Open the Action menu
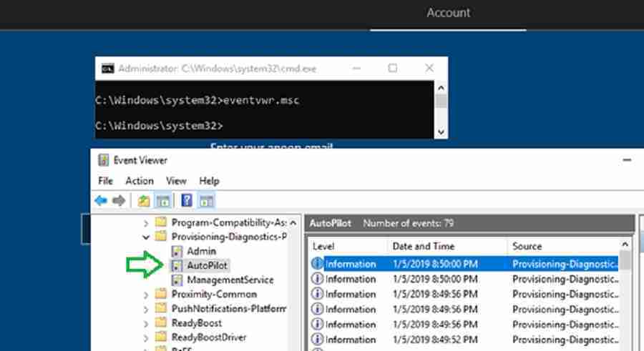Screen dimensions: 644x351 click(140, 181)
